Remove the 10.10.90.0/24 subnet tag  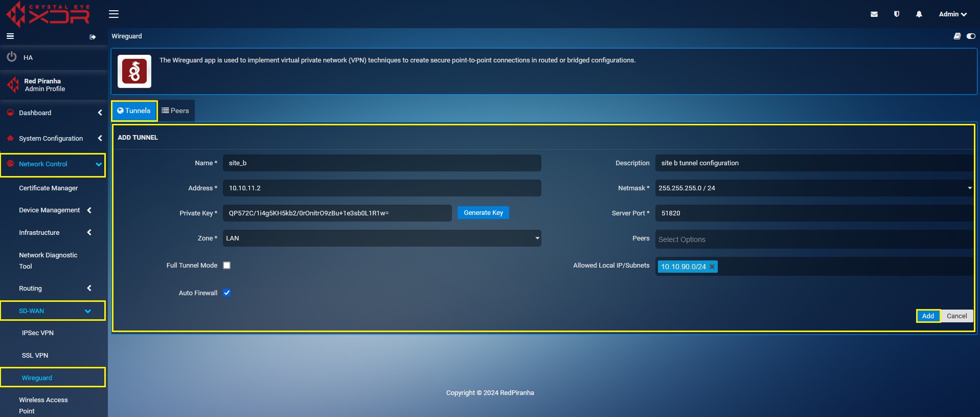click(x=712, y=267)
